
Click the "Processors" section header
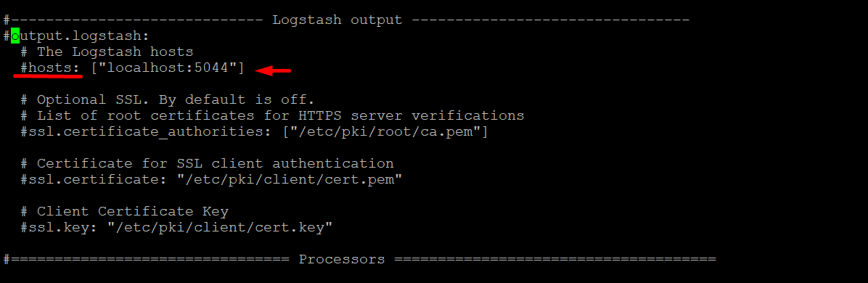pos(342,260)
